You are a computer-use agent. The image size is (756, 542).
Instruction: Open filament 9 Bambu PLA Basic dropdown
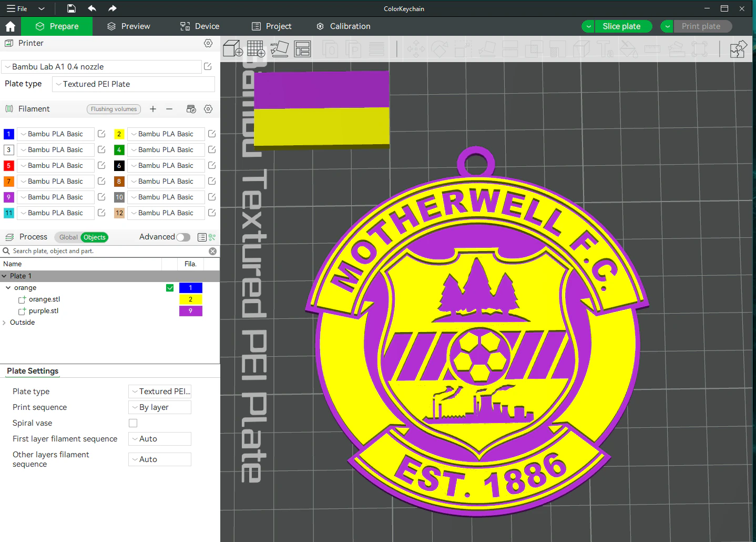[56, 197]
